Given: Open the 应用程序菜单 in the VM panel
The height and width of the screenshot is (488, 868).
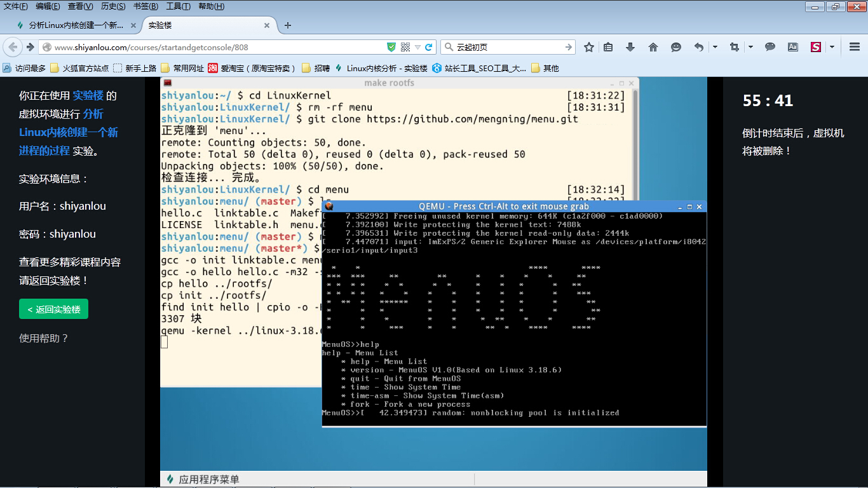Looking at the screenshot, I should tap(203, 480).
